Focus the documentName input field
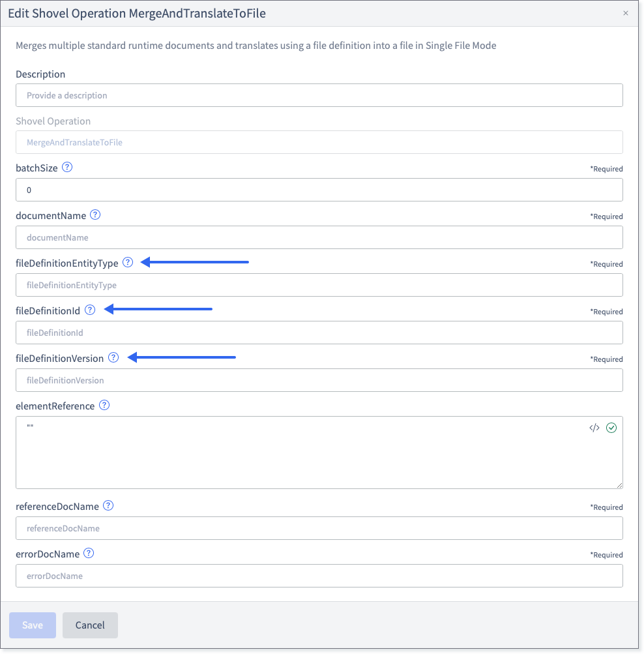Viewport: 644px width, 654px height. click(319, 237)
